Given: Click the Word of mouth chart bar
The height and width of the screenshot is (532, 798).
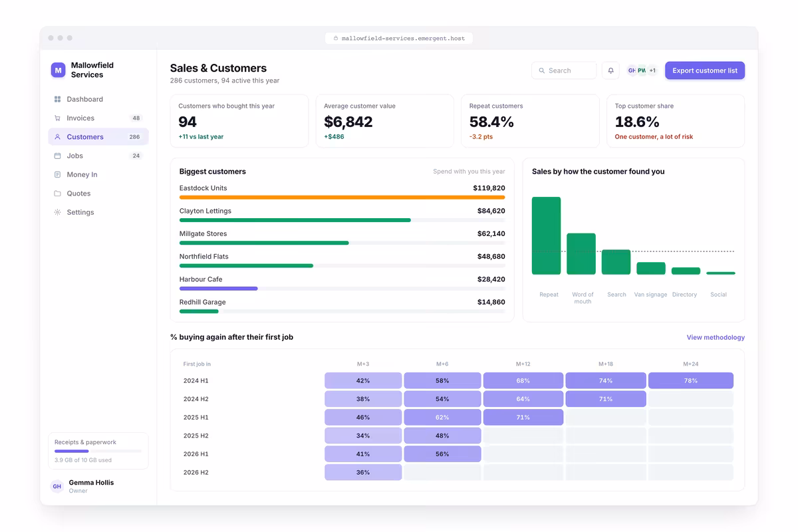Looking at the screenshot, I should coord(581,254).
